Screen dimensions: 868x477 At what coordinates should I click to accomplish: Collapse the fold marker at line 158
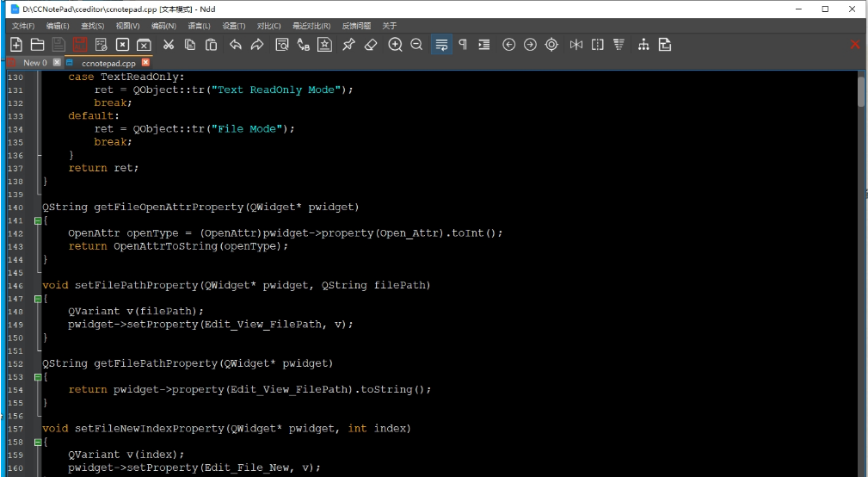(37, 442)
